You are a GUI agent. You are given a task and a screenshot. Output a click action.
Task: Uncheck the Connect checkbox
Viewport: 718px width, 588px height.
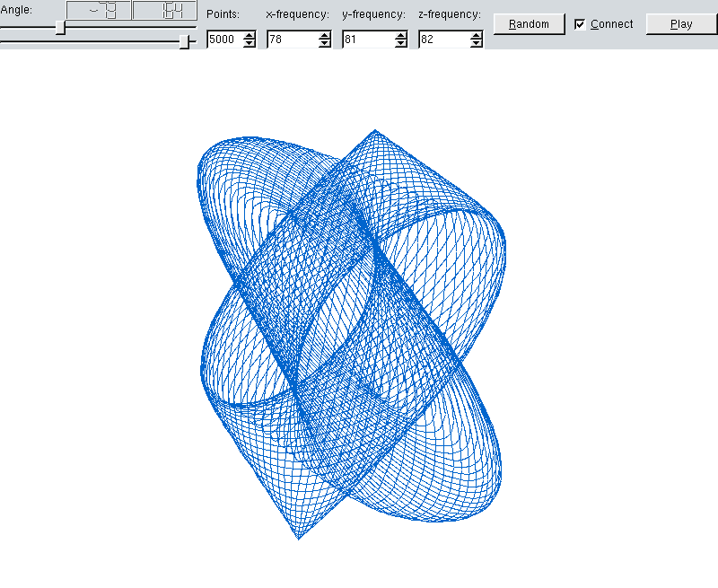pyautogui.click(x=580, y=24)
